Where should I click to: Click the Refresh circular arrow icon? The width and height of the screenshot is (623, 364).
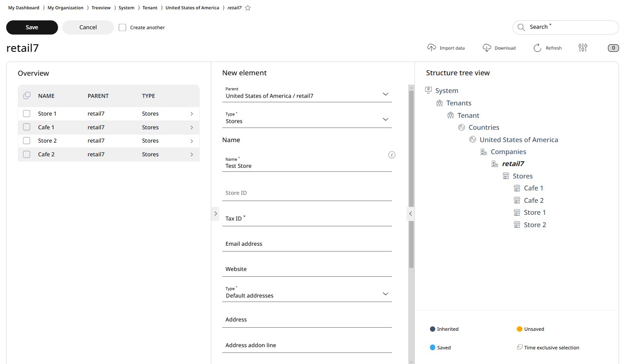click(x=538, y=48)
